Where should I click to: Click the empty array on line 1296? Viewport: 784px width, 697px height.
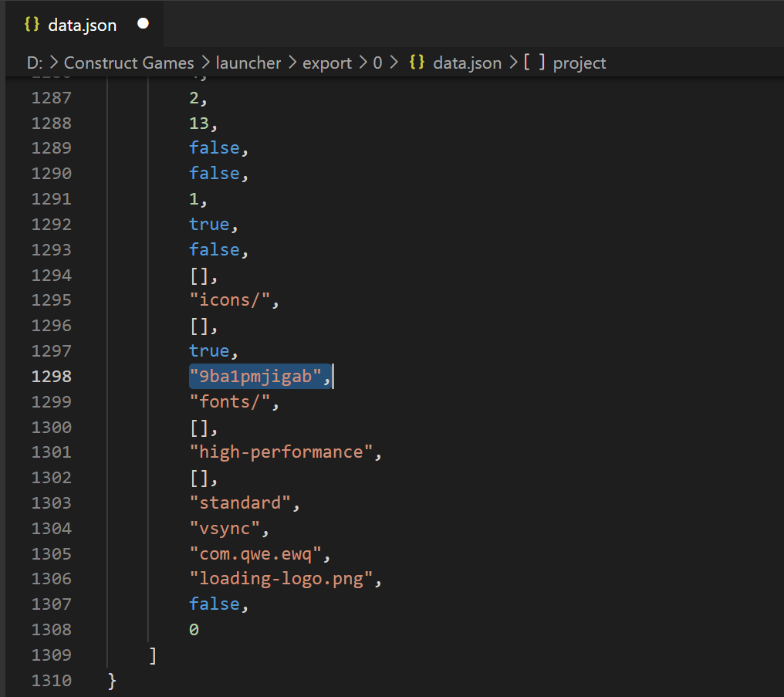click(x=199, y=326)
